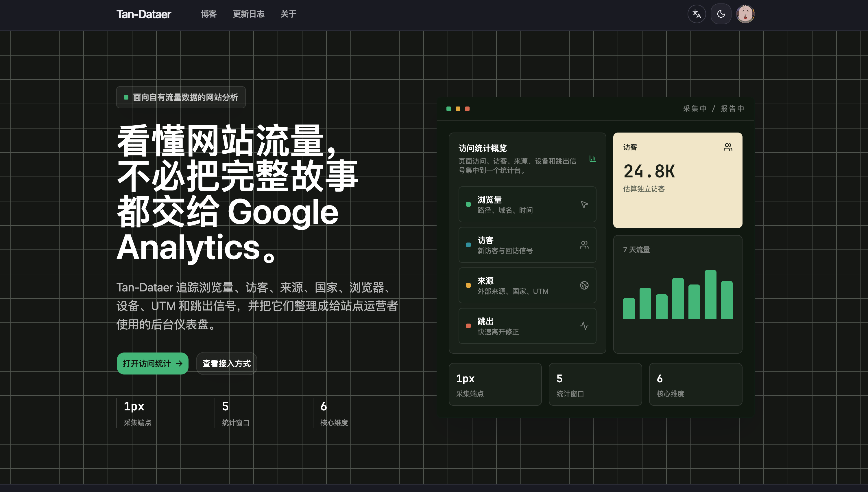Screen dimensions: 868x492
Task: Click the 采集中 / 报告中 status text
Action: click(x=713, y=109)
